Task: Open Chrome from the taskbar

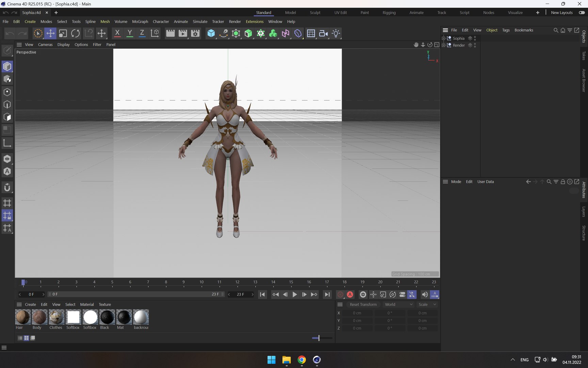Action: pyautogui.click(x=301, y=360)
